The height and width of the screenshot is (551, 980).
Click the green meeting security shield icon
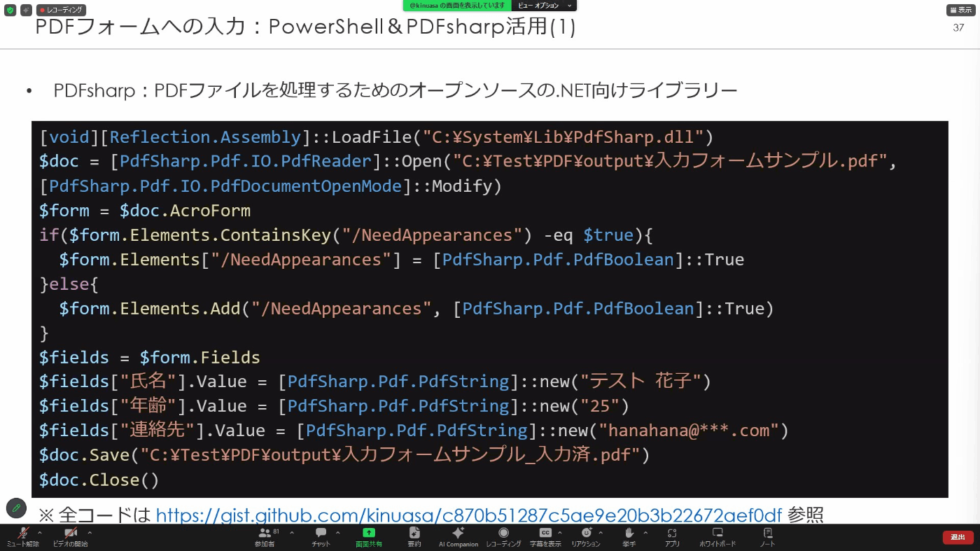point(10,11)
